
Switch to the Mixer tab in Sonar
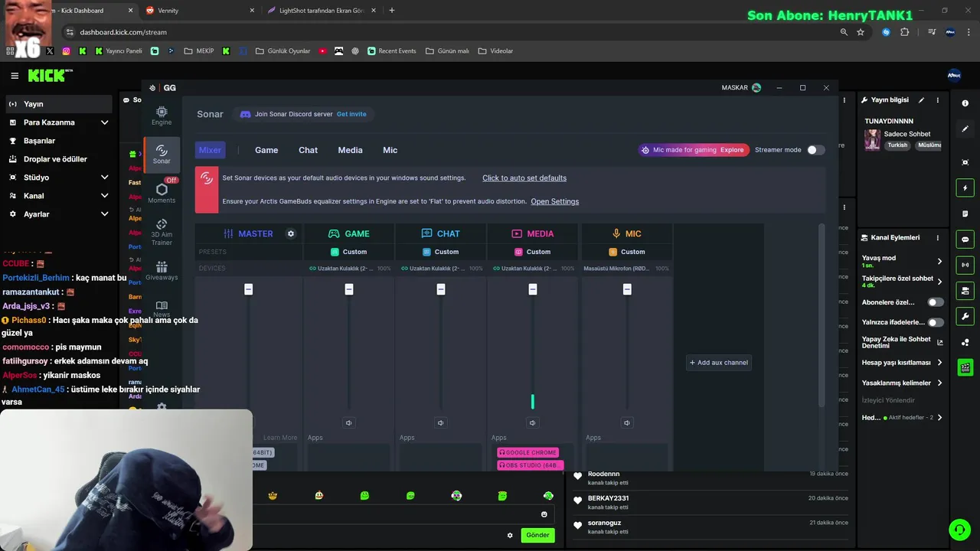coord(210,150)
